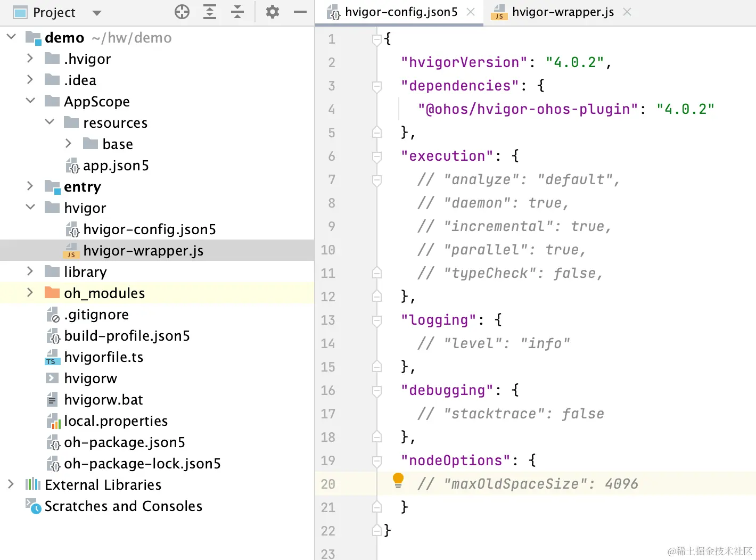This screenshot has width=756, height=560.
Task: Open build-profile.json5 from the tree
Action: 127,336
